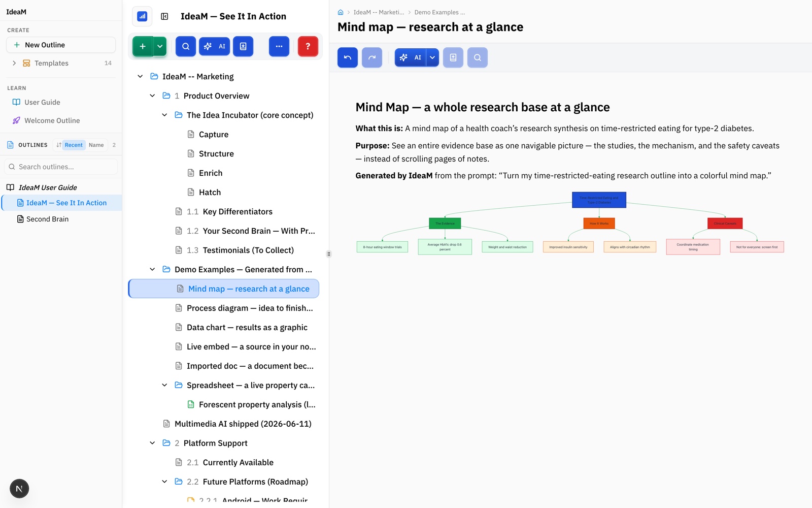Open 2.1 Currently Available
812x508 pixels.
[x=238, y=462]
